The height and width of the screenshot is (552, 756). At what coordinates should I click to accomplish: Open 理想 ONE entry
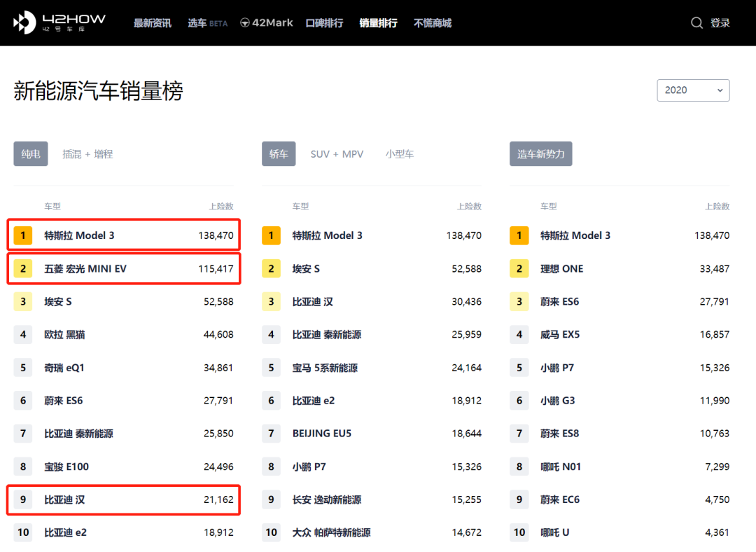click(x=561, y=269)
